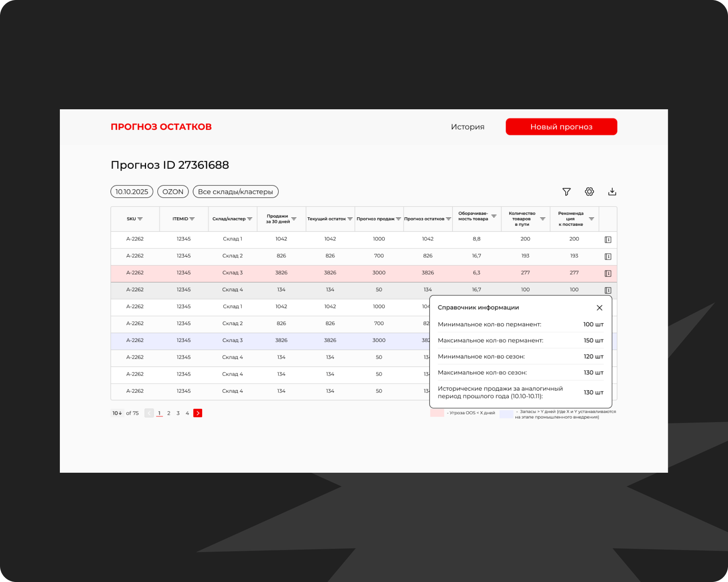The height and width of the screenshot is (582, 728).
Task: Open Склад/кластер column filter
Action: [x=250, y=219]
